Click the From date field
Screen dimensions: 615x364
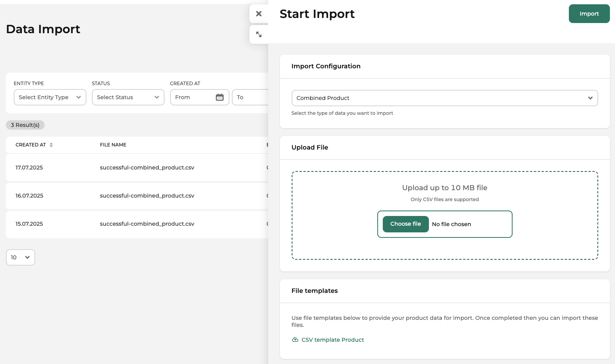click(x=199, y=97)
